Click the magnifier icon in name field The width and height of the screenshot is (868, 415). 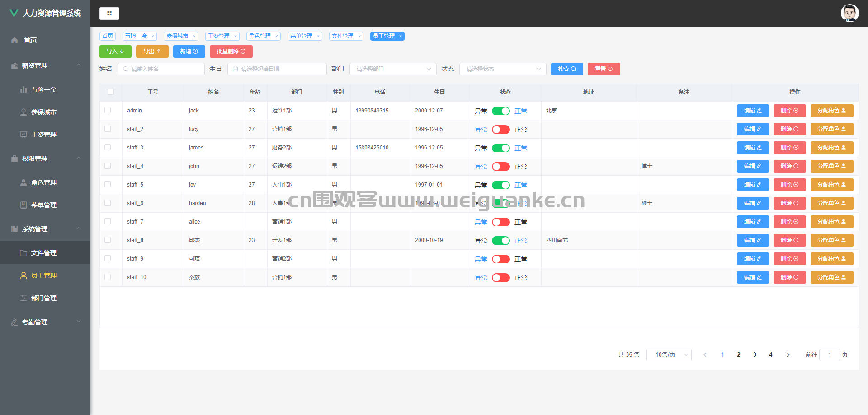pos(125,69)
